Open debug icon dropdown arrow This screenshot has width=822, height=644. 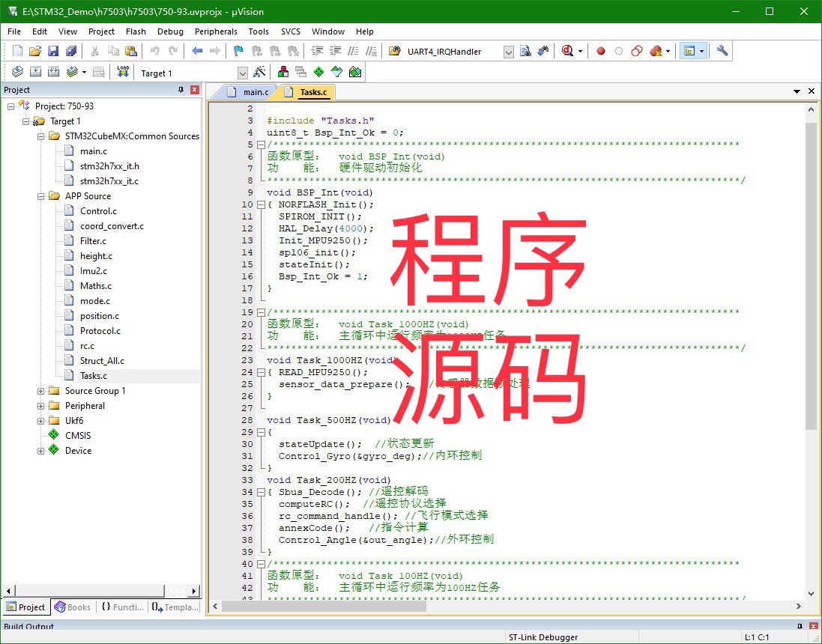tap(580, 52)
